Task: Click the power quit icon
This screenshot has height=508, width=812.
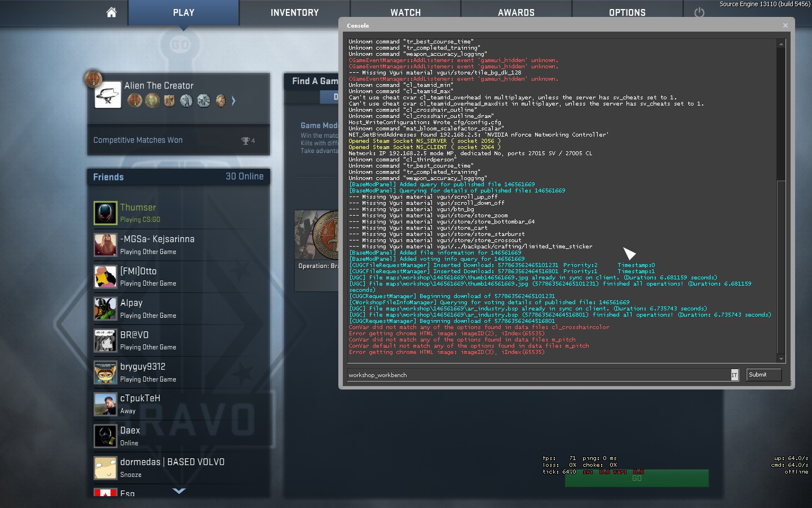Action: coord(699,12)
